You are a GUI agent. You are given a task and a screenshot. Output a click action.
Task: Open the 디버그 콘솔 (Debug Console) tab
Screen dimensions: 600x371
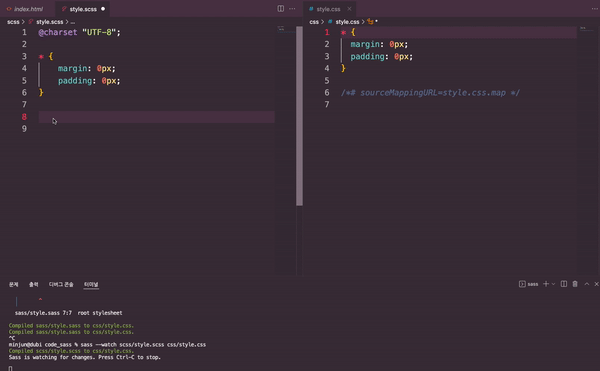[x=61, y=284]
